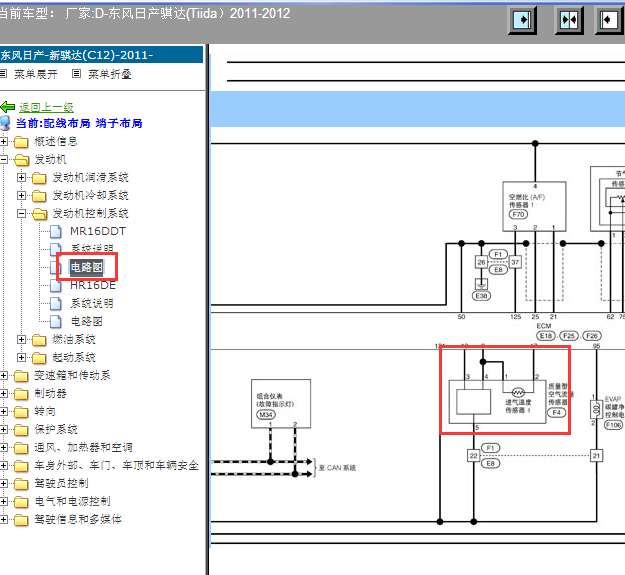Click 东风日产-新骐达(C12)-2011- header bar
The width and height of the screenshot is (625, 575).
tap(101, 55)
